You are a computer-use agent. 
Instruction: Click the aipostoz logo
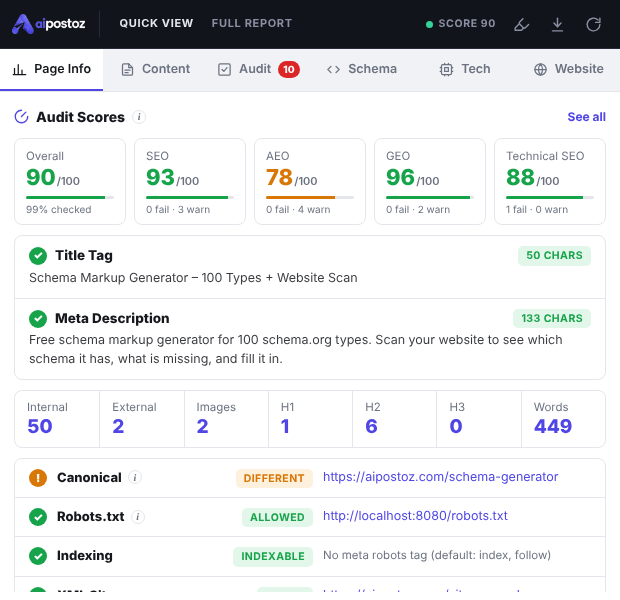[49, 24]
